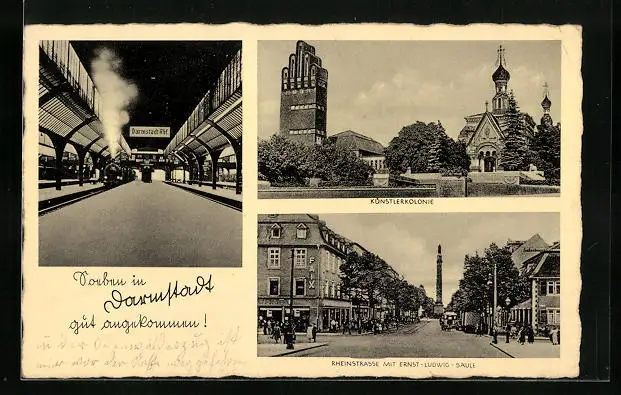Click the chapel entrance portal
The height and width of the screenshot is (395, 621).
click(488, 161)
